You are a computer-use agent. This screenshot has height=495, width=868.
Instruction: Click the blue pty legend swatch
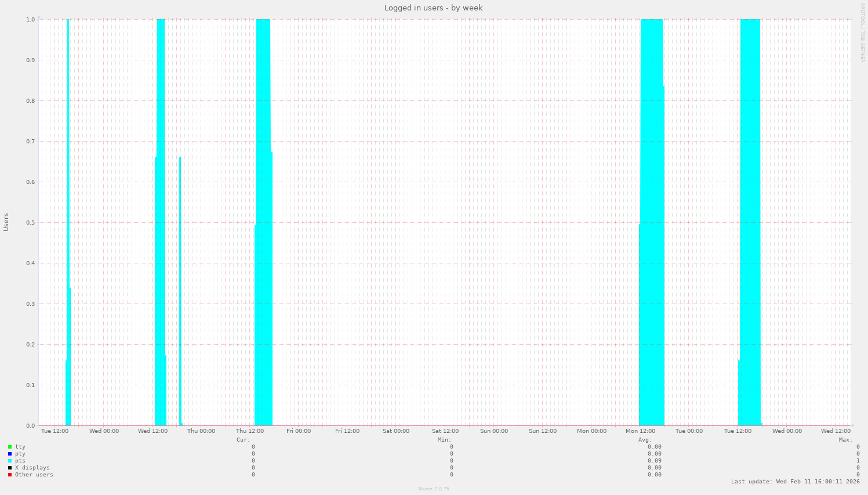(10, 454)
